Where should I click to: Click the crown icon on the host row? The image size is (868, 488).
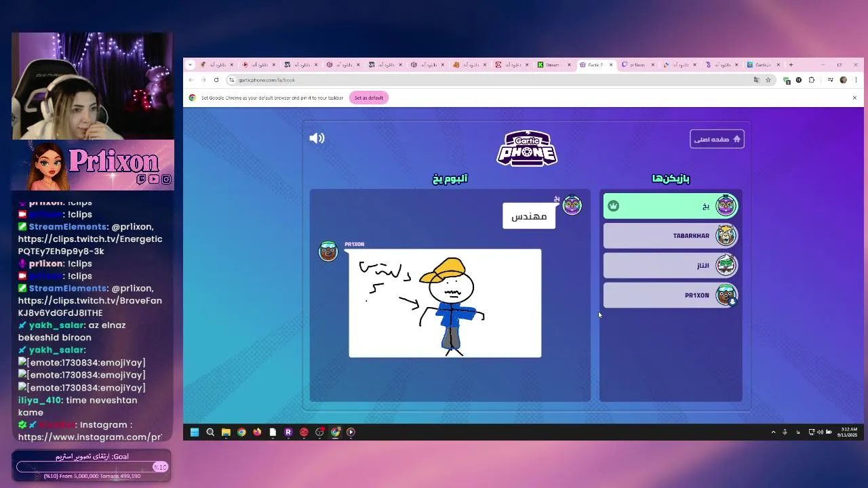click(x=614, y=206)
